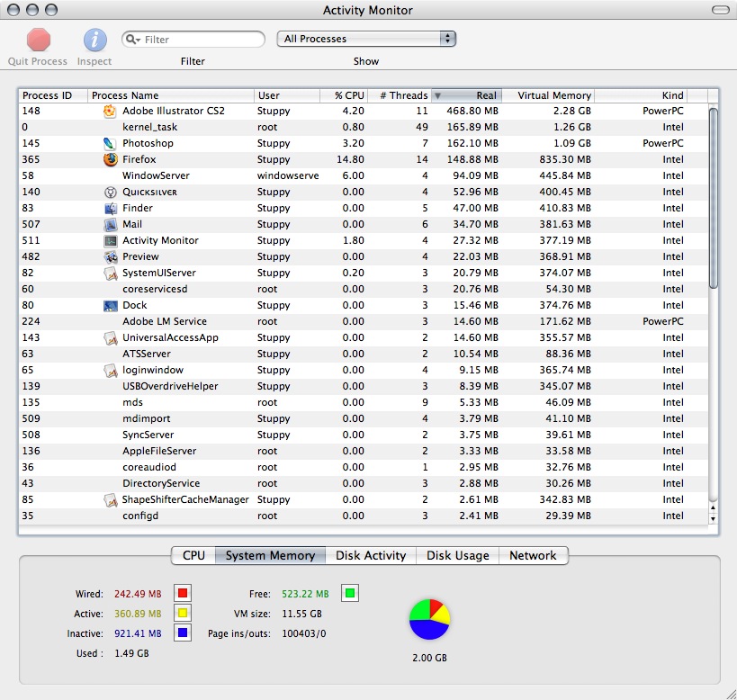Click the Quicksilver process icon

click(x=110, y=192)
